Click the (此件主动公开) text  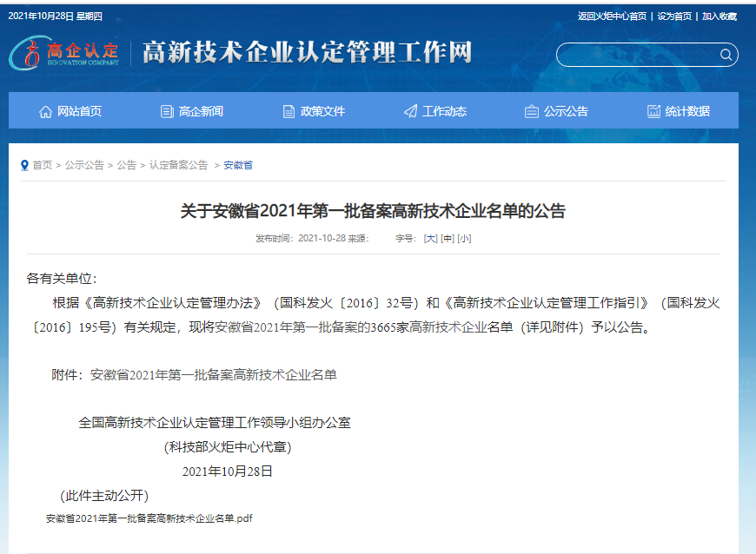(104, 495)
